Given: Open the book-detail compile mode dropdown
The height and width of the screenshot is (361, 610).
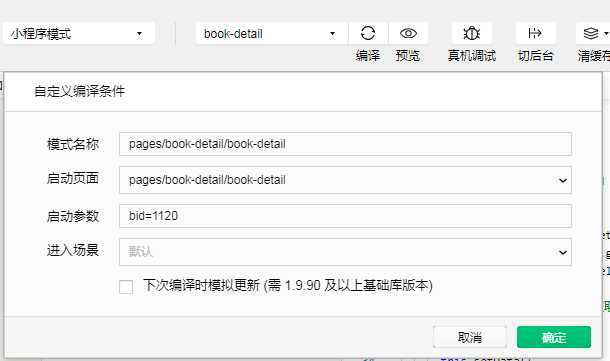Looking at the screenshot, I should point(271,33).
